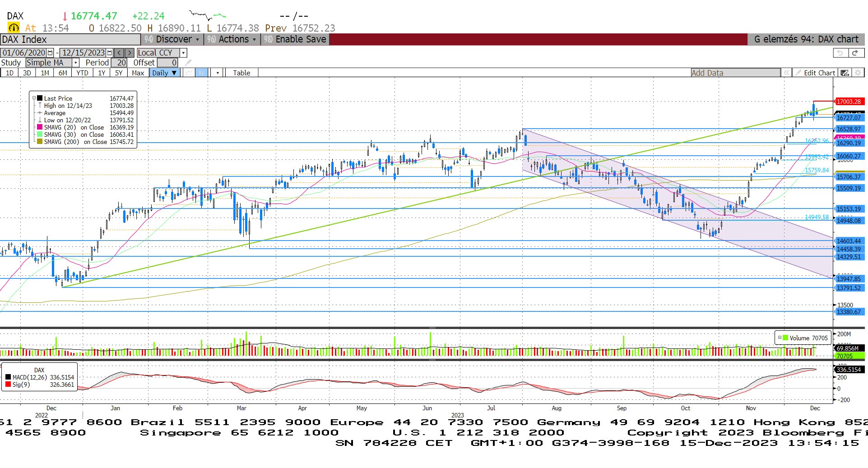The image size is (868, 468).
Task: Click the 13380.67 price level label
Action: click(849, 312)
